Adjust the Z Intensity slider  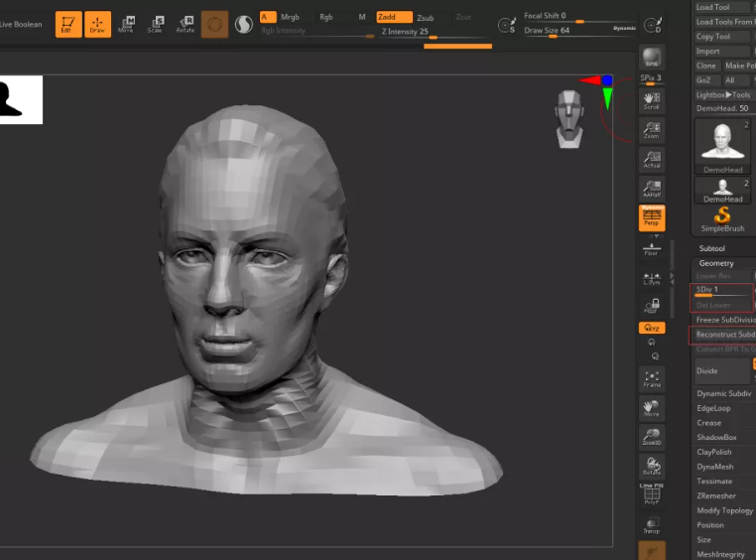point(433,34)
